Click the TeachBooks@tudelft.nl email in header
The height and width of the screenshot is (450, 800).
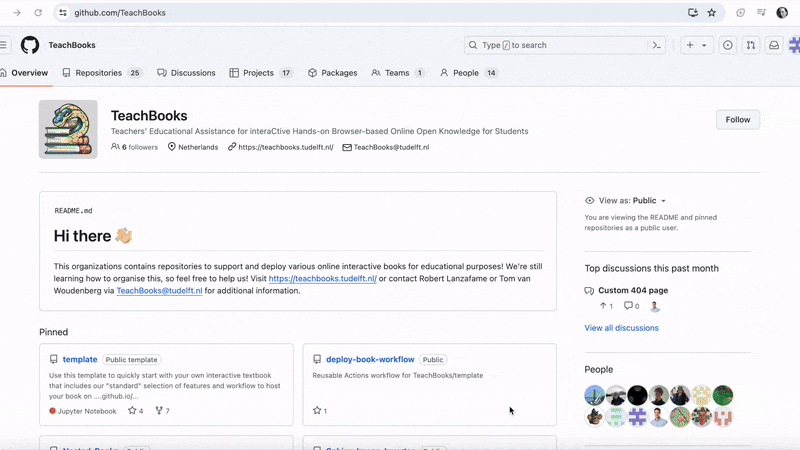pos(391,147)
